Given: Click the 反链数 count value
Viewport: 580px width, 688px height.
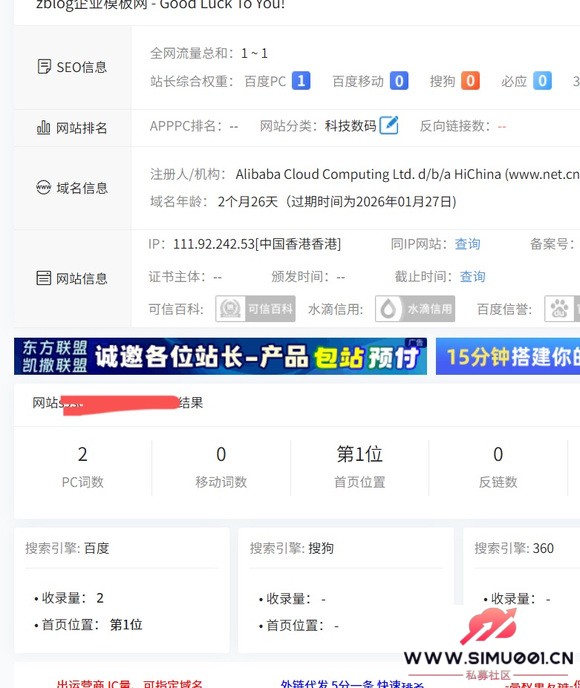Looking at the screenshot, I should [498, 454].
